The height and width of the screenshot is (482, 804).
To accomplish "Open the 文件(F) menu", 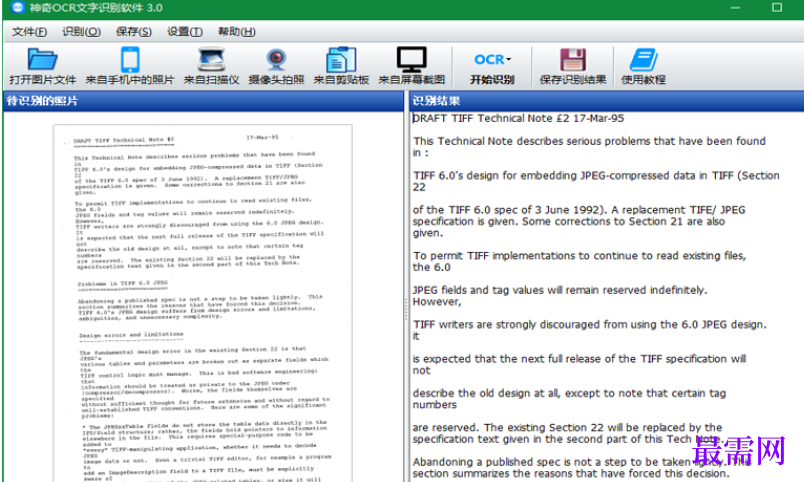I will click(29, 32).
